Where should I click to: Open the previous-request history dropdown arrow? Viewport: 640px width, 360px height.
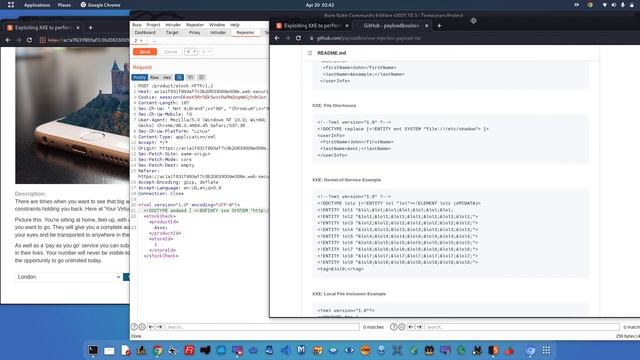195,52
